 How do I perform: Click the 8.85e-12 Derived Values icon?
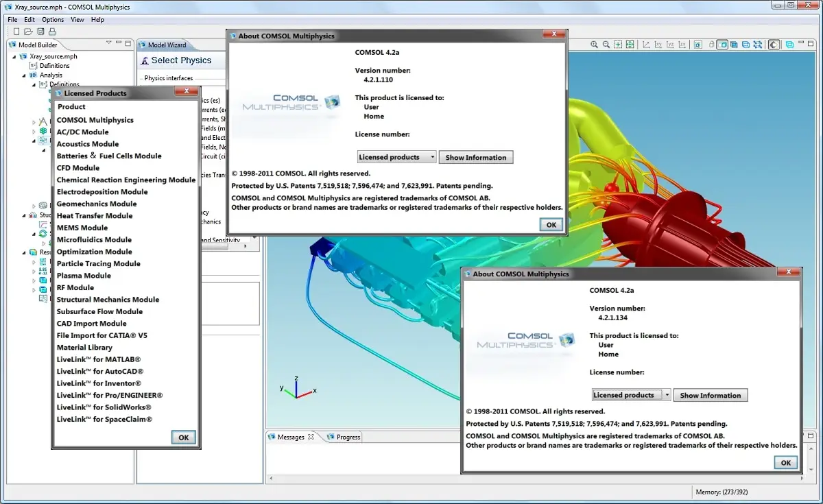tap(43, 272)
